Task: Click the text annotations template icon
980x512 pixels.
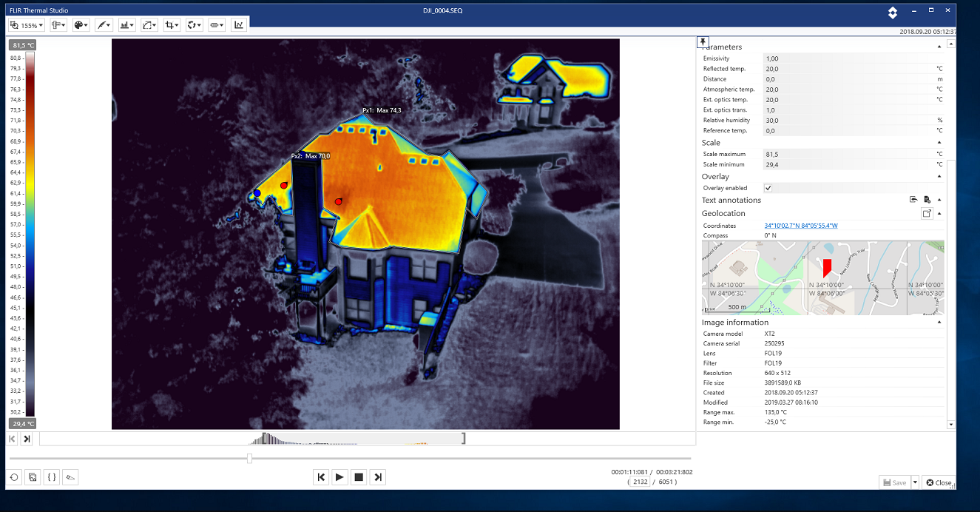Action: [927, 200]
